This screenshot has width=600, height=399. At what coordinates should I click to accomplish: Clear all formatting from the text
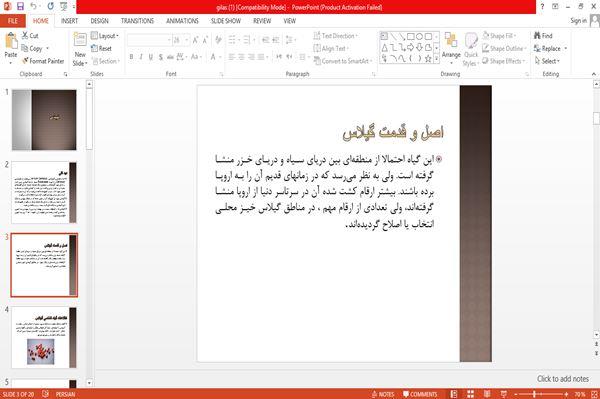218,40
